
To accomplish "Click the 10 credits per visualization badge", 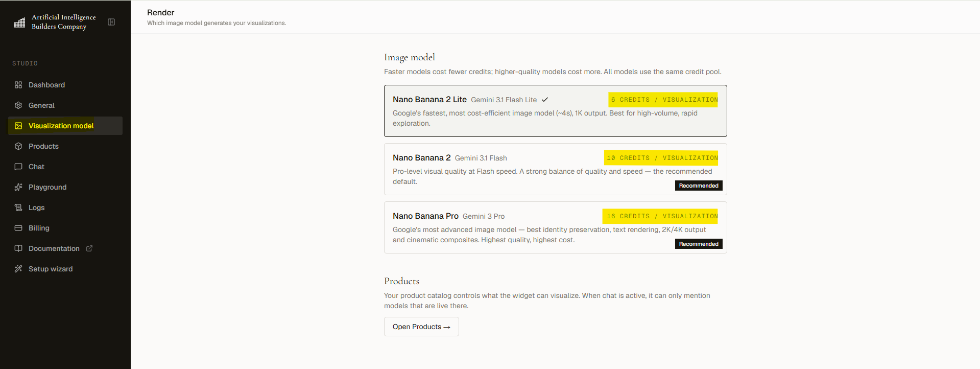I will coord(661,158).
